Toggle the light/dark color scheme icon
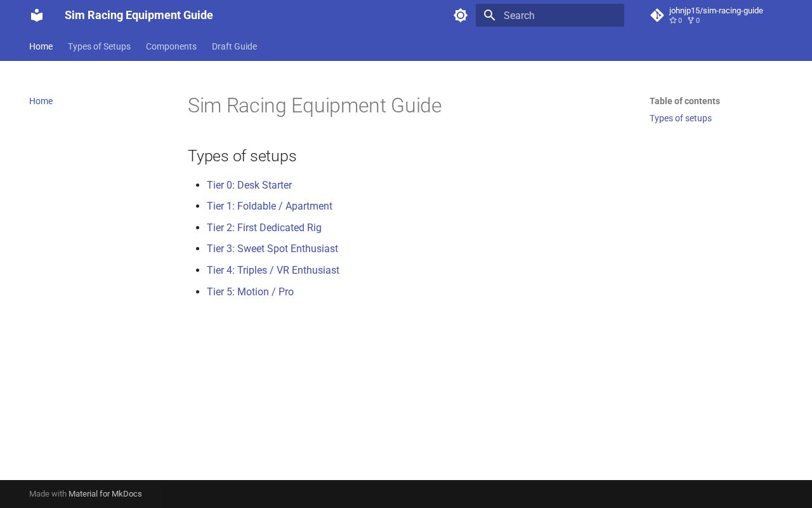The image size is (812, 508). click(x=461, y=15)
